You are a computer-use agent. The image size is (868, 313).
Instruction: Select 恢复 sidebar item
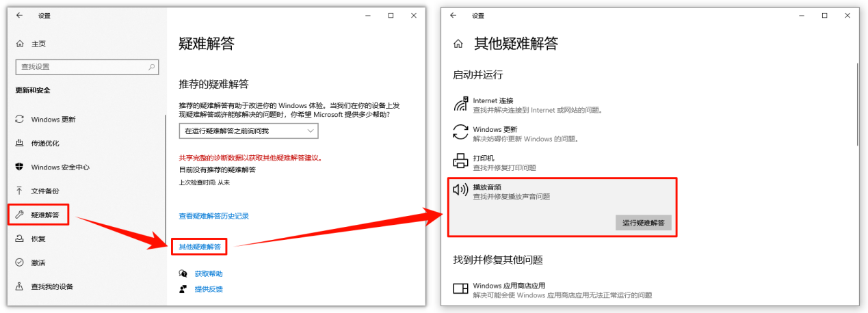[38, 239]
